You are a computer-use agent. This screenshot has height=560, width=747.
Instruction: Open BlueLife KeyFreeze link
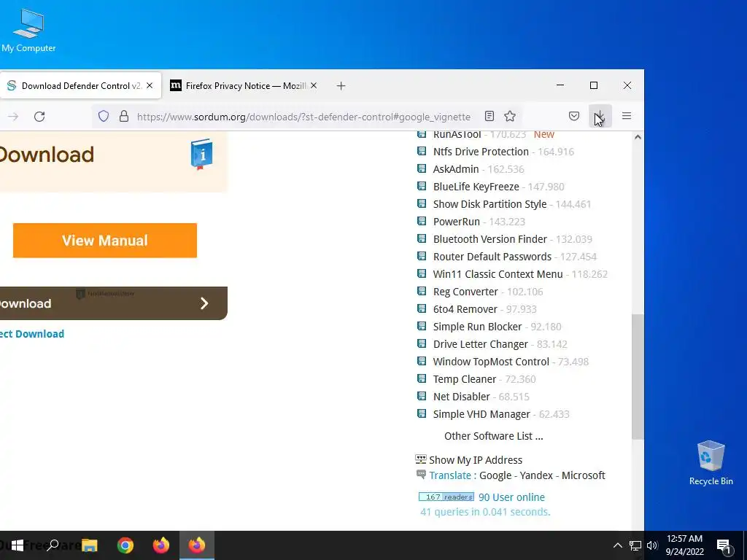tap(476, 187)
